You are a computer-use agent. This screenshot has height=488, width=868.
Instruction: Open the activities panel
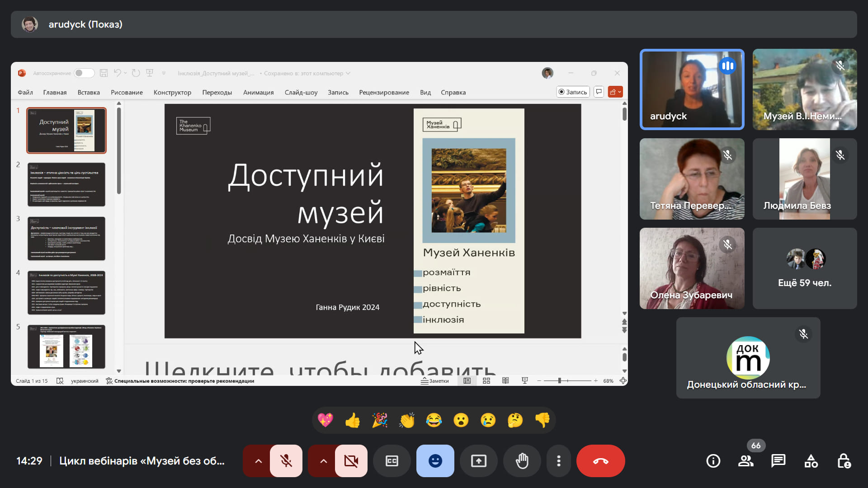811,461
